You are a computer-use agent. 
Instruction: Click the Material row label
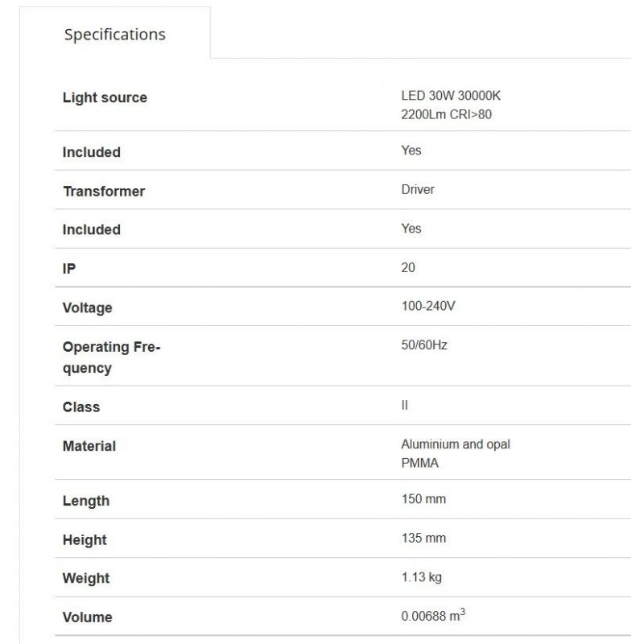click(89, 446)
